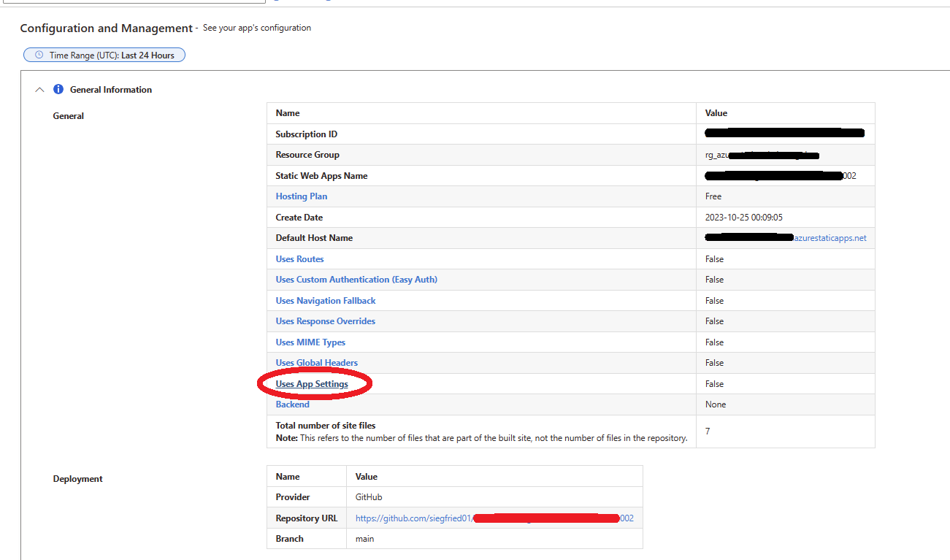
Task: Open the Time Range (UTC) filter pill
Action: (104, 55)
